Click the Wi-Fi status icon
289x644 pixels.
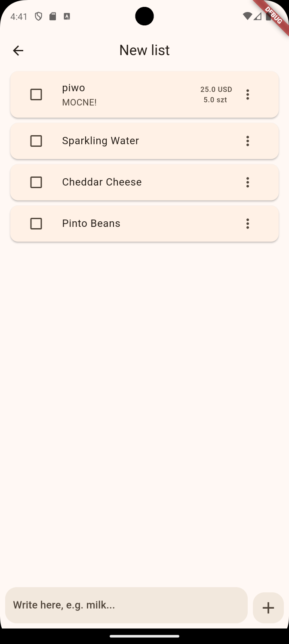(x=247, y=16)
